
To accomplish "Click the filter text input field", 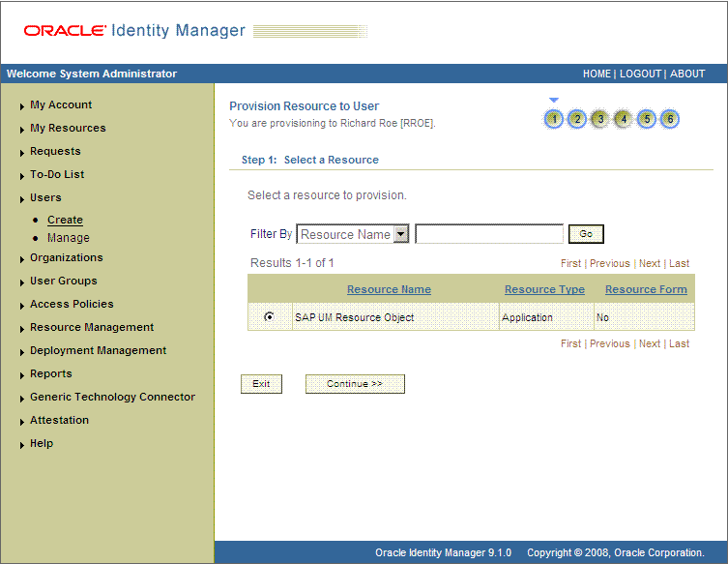I will pos(489,234).
